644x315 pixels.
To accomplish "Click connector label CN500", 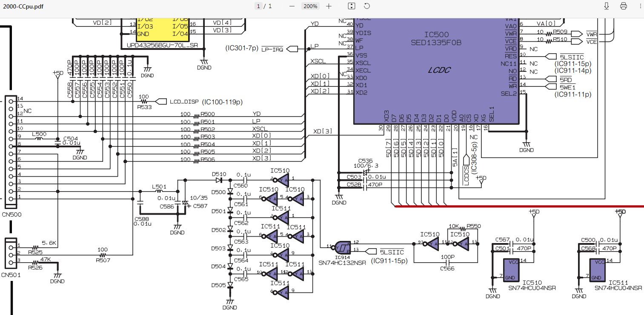I will pyautogui.click(x=11, y=214).
